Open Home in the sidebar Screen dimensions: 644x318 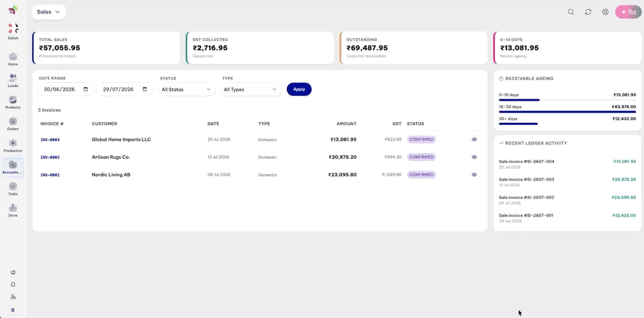tap(13, 60)
